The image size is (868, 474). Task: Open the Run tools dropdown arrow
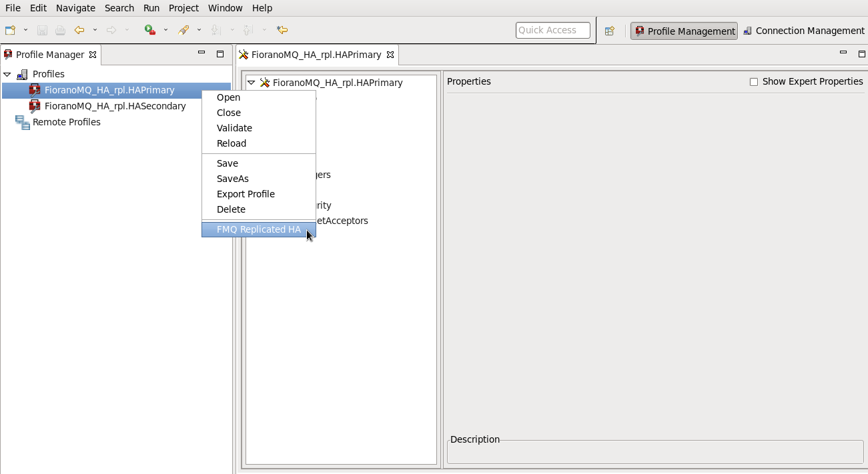point(165,30)
